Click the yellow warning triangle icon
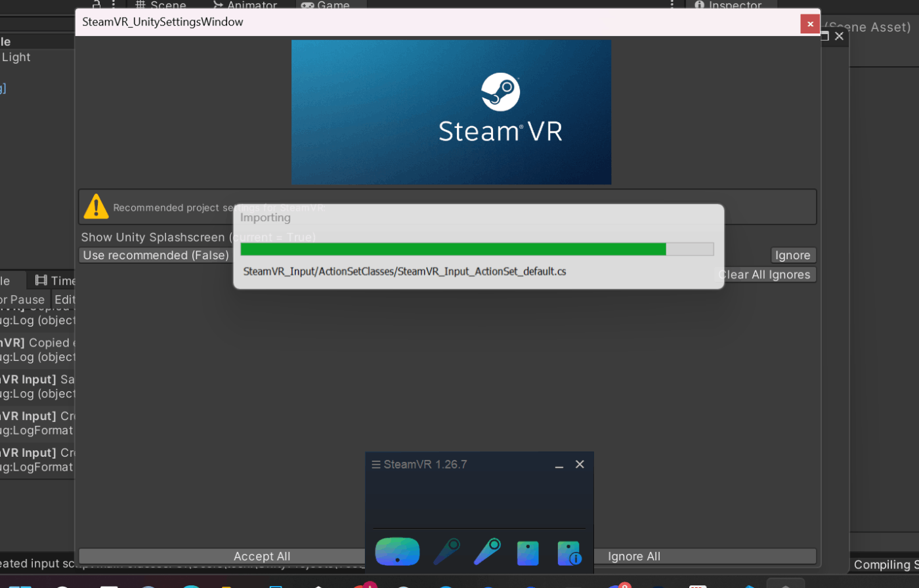 (96, 207)
